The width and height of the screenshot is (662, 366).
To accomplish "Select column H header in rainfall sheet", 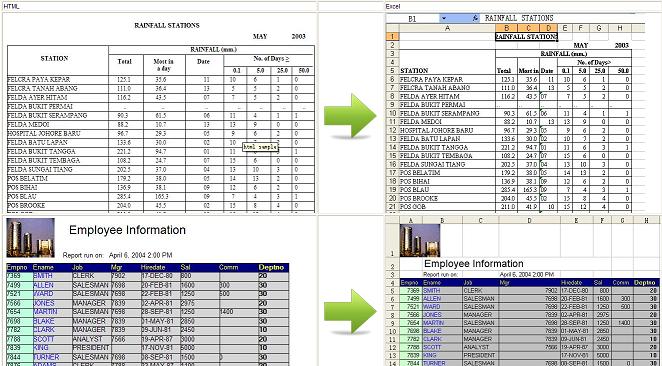I will tap(620, 28).
